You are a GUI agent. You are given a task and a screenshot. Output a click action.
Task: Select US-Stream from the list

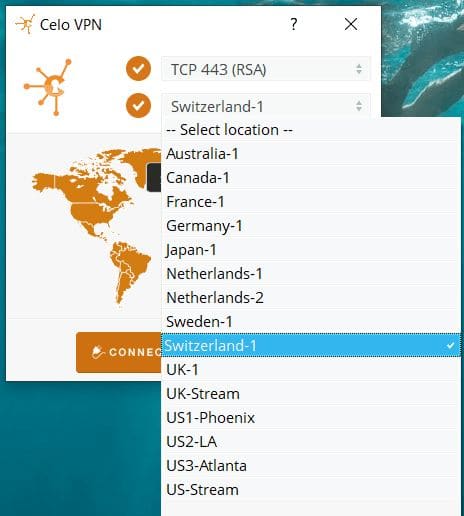[x=311, y=490]
